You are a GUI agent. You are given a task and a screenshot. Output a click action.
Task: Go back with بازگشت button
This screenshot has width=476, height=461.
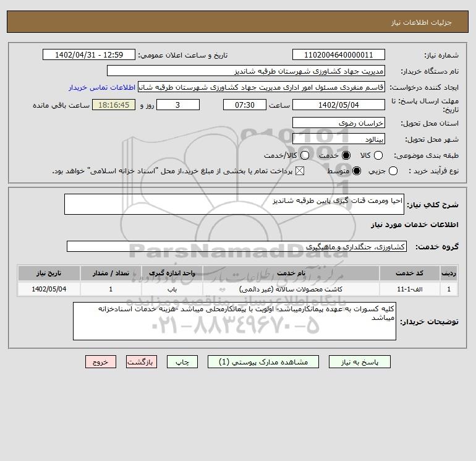[142, 361]
